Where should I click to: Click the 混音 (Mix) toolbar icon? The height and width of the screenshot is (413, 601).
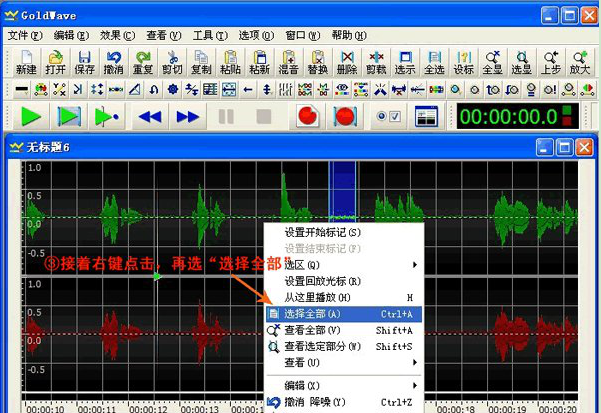tap(289, 62)
